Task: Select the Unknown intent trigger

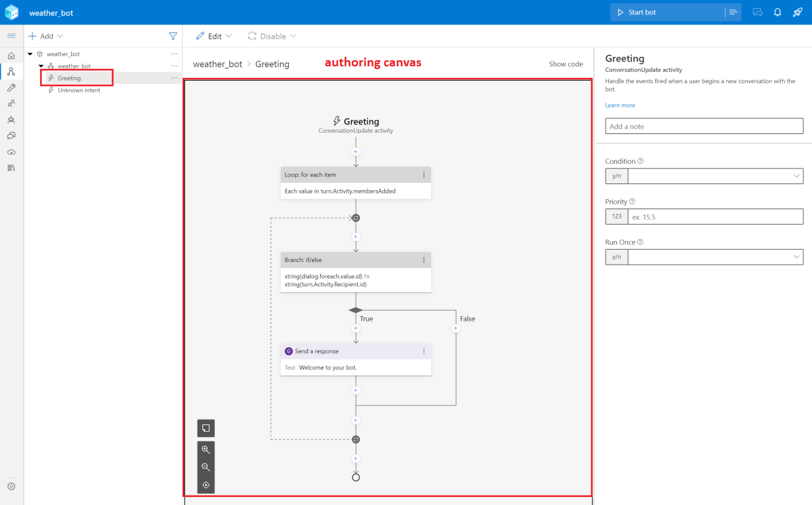Action: click(x=78, y=90)
